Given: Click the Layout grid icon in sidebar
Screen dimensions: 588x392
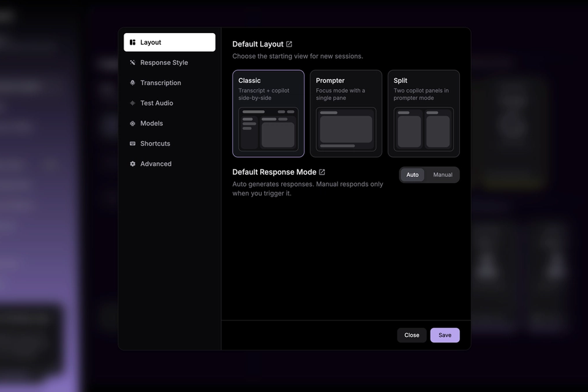Looking at the screenshot, I should [x=132, y=42].
